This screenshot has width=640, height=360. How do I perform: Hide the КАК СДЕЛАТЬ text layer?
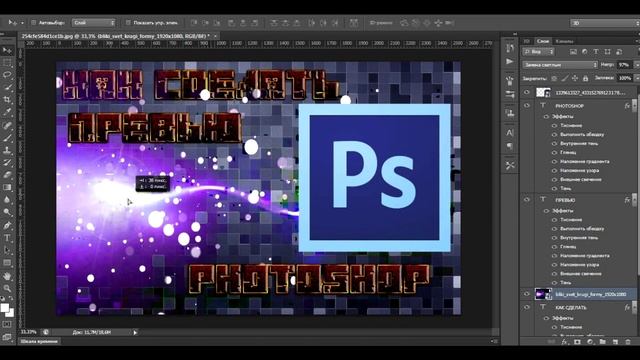pyautogui.click(x=527, y=307)
